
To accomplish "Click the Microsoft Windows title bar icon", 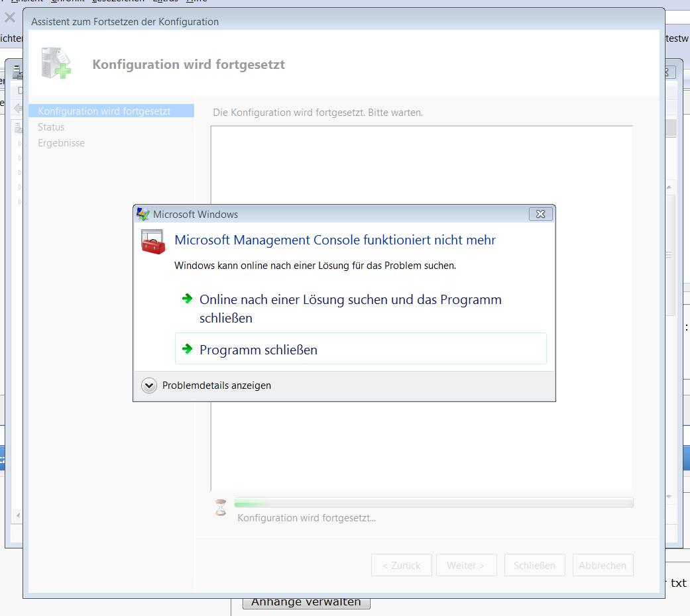I will point(143,214).
